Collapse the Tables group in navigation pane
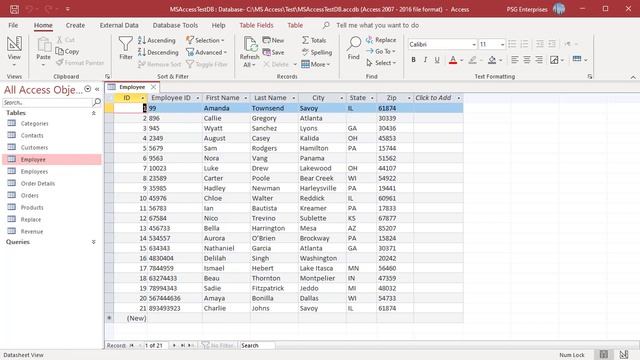This screenshot has height=360, width=640. [x=93, y=113]
